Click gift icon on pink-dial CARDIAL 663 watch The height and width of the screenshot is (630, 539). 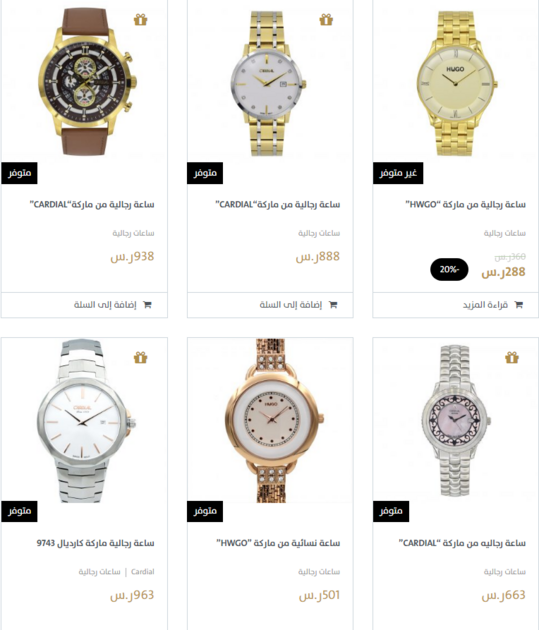(x=512, y=357)
